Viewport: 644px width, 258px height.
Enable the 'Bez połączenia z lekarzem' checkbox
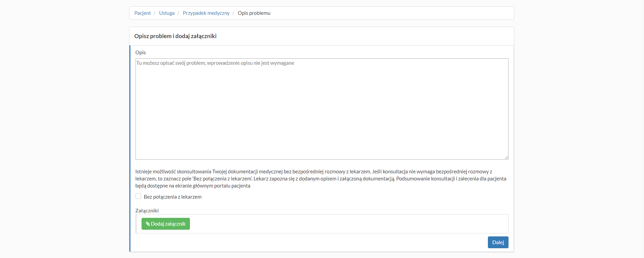(139, 196)
